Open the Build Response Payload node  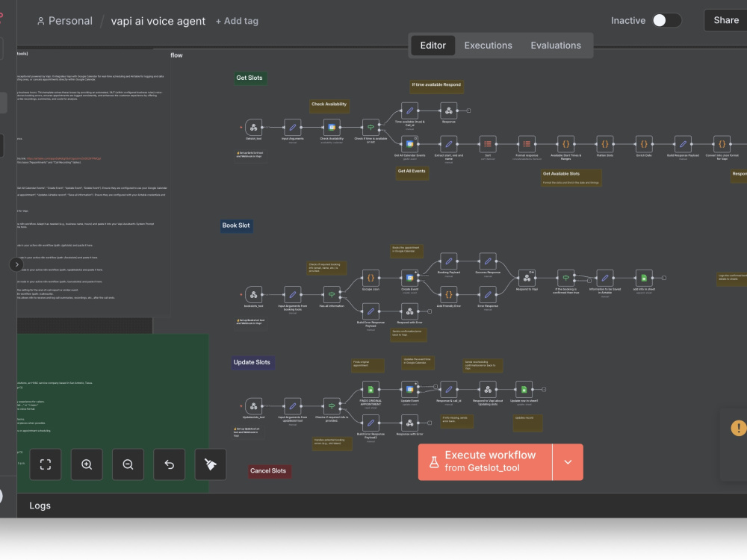tap(684, 144)
